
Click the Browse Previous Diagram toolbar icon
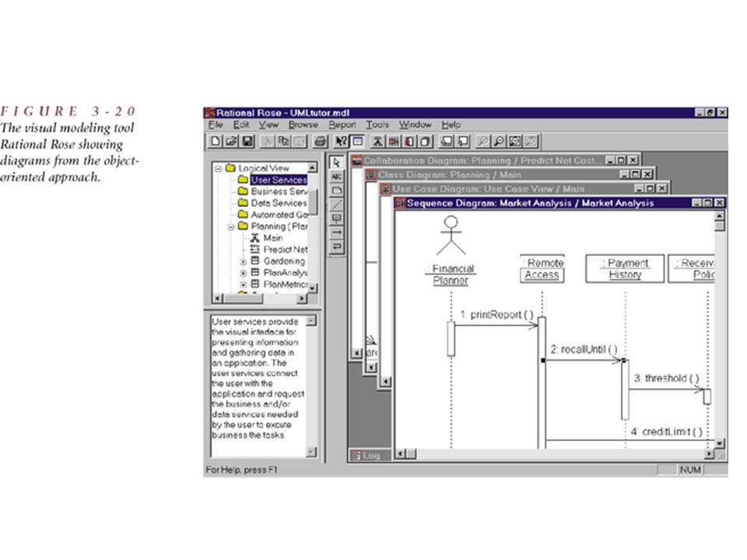(x=462, y=141)
